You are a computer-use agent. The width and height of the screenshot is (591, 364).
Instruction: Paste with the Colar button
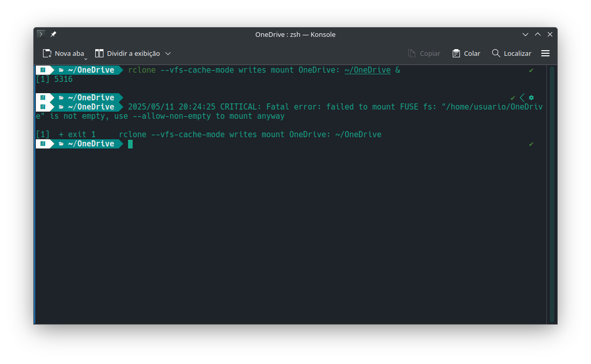(x=466, y=54)
